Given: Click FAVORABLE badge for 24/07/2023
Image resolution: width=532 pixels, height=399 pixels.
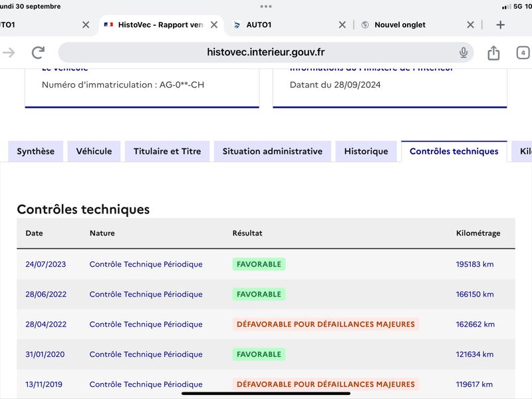Looking at the screenshot, I should 259,264.
